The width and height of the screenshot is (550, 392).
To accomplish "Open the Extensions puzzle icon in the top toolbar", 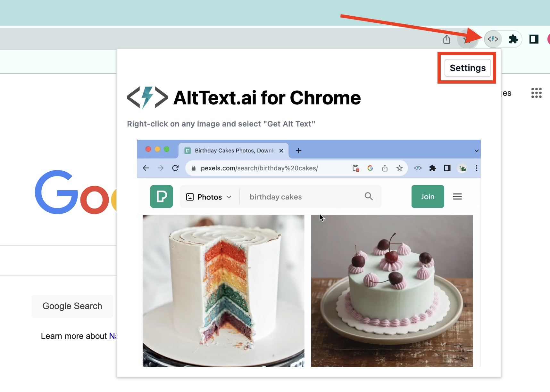I will click(x=513, y=39).
